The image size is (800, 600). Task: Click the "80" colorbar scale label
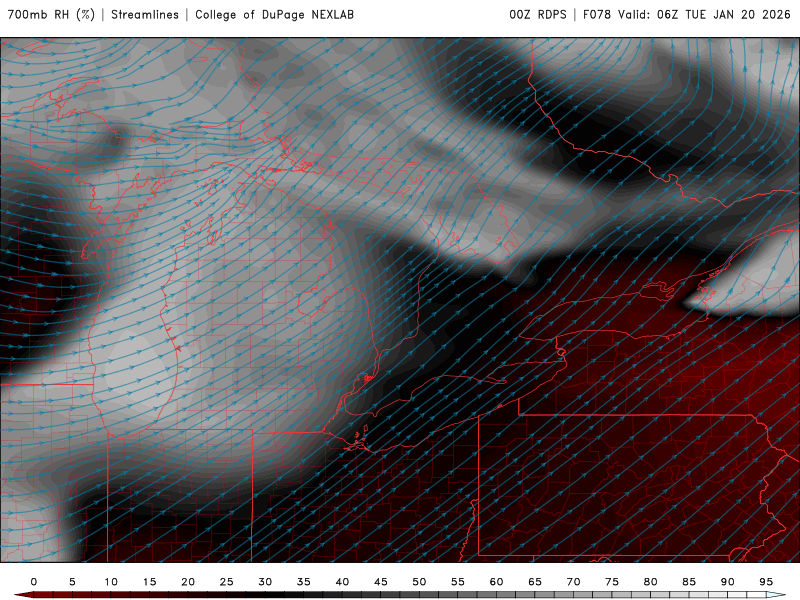[651, 582]
